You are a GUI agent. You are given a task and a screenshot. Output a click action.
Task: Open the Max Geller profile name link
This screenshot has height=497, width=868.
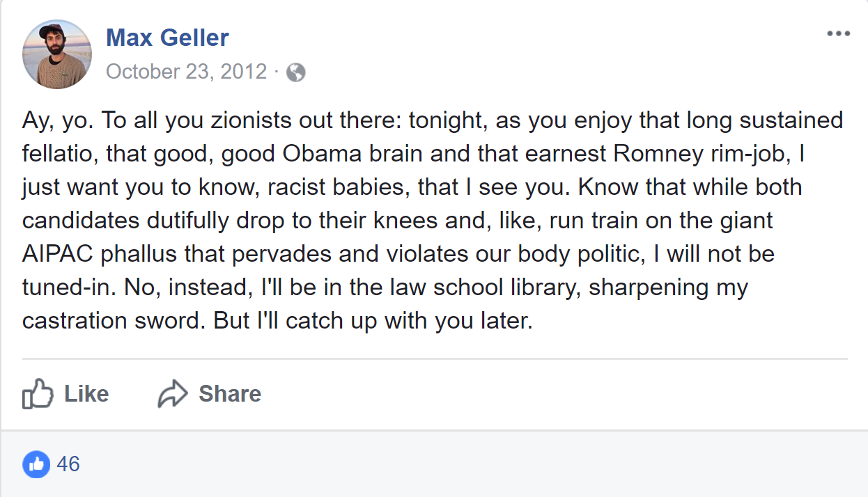click(x=167, y=37)
